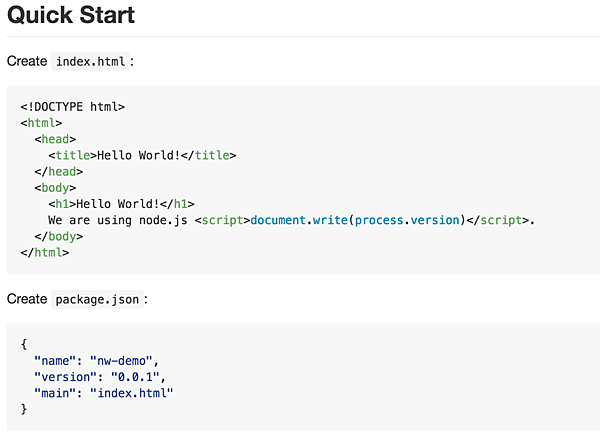The image size is (600, 445).
Task: Click the inline index.html filename label
Action: coord(90,61)
